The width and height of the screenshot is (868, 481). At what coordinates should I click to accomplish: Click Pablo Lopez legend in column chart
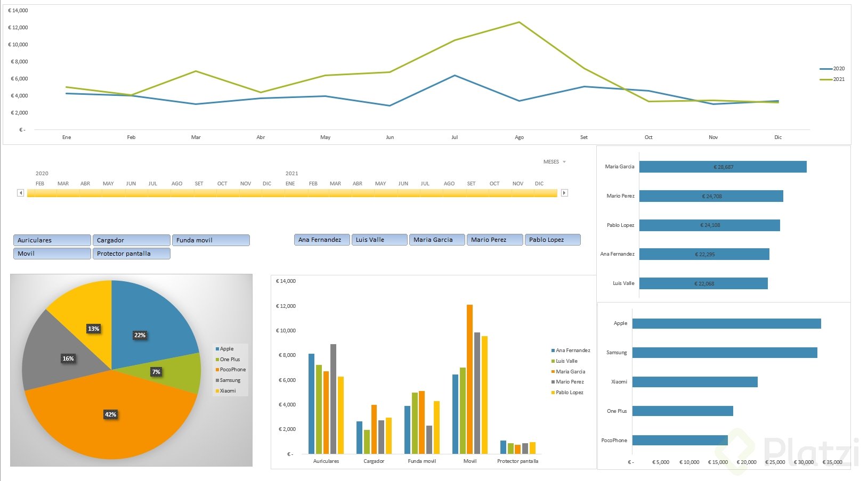click(x=567, y=393)
